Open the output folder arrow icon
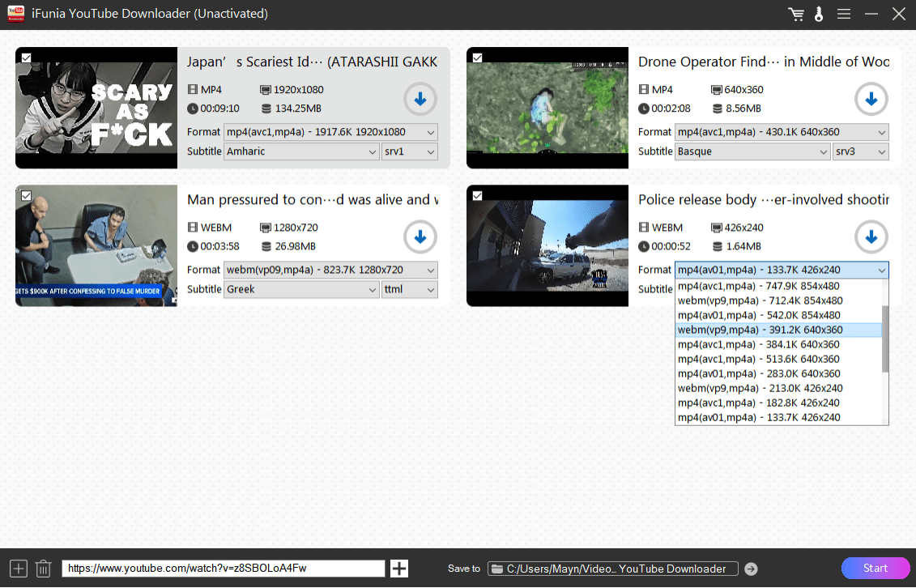This screenshot has width=916, height=588. coord(751,569)
